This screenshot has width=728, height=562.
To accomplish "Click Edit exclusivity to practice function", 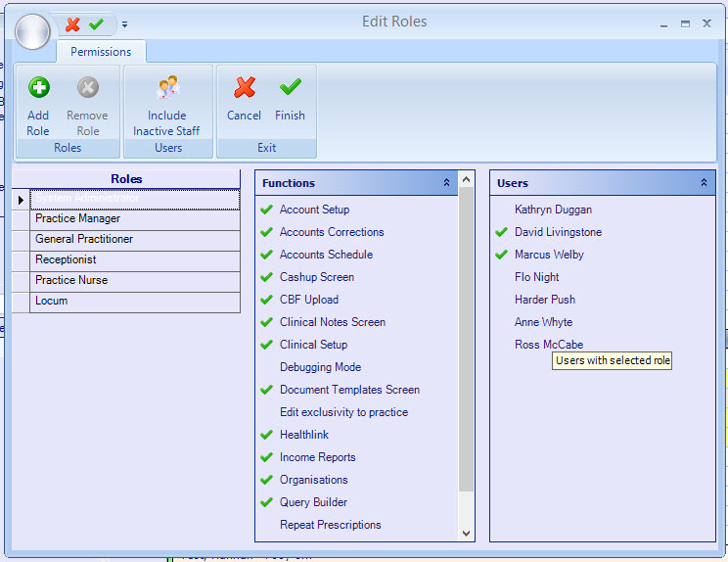I will (344, 412).
